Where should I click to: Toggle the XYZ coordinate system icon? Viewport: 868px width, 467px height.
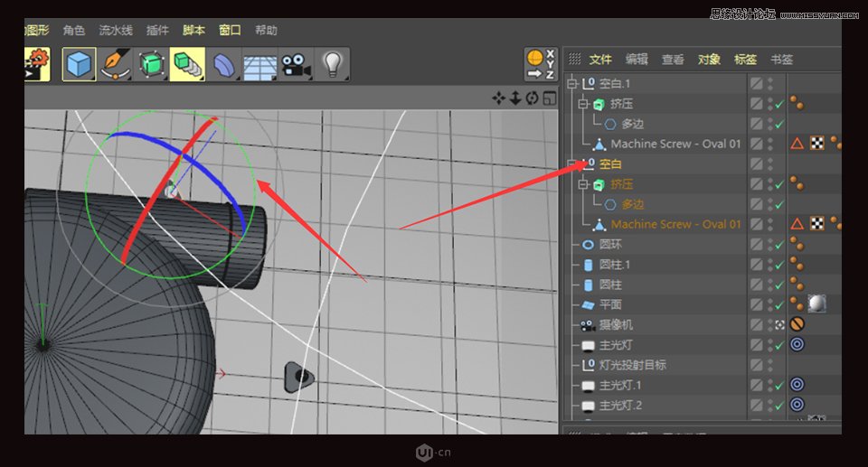point(541,64)
